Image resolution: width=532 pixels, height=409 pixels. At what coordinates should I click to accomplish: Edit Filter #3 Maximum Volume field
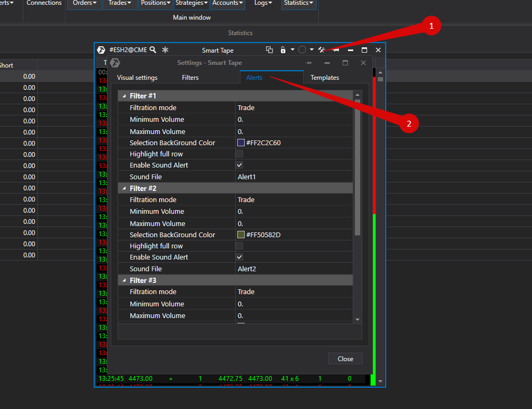294,315
